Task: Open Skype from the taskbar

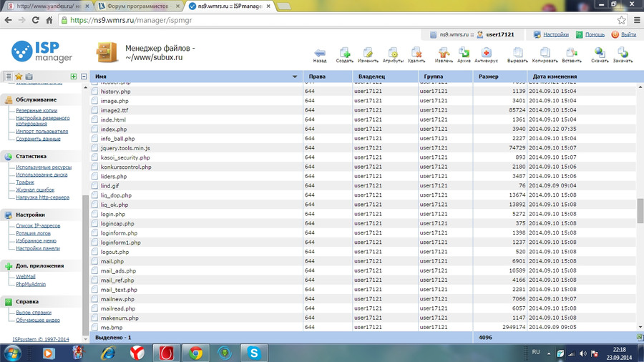Action: (x=254, y=353)
